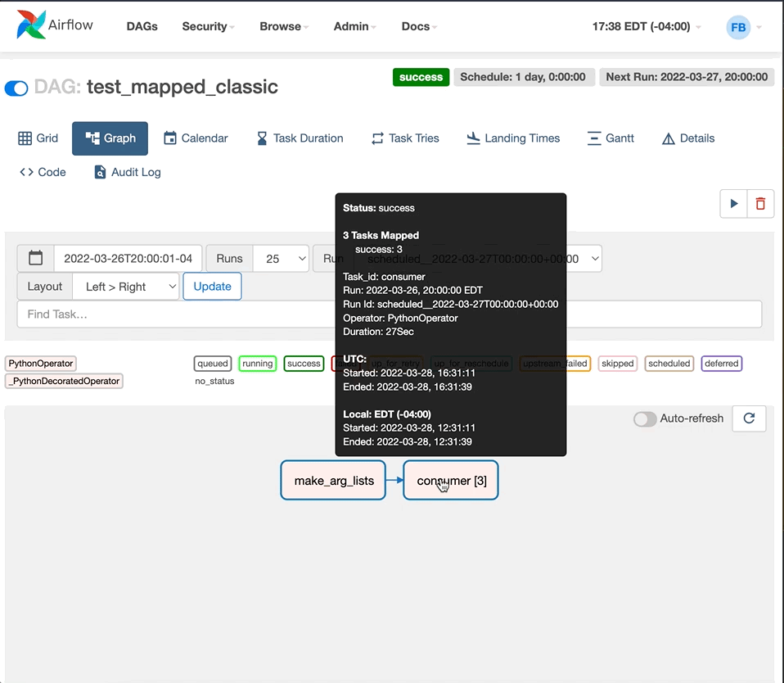Open the Landing Times tab
The width and height of the screenshot is (784, 683).
[513, 138]
